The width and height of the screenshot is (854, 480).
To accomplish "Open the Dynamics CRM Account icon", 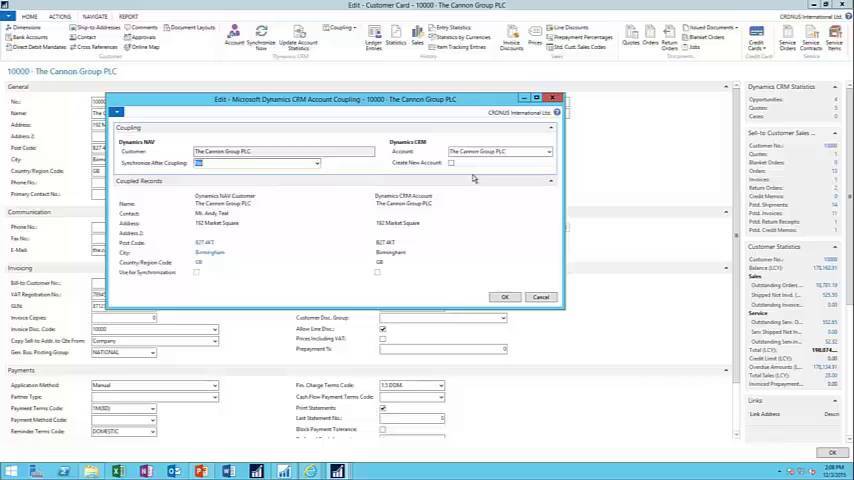I will pos(234,35).
